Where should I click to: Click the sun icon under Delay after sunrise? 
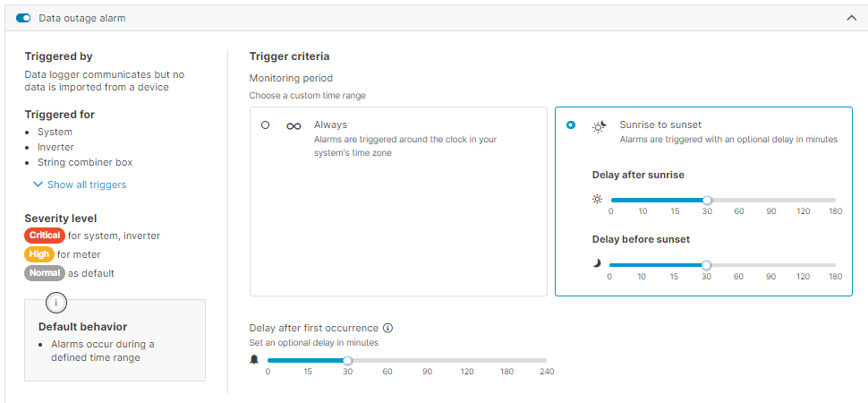598,200
